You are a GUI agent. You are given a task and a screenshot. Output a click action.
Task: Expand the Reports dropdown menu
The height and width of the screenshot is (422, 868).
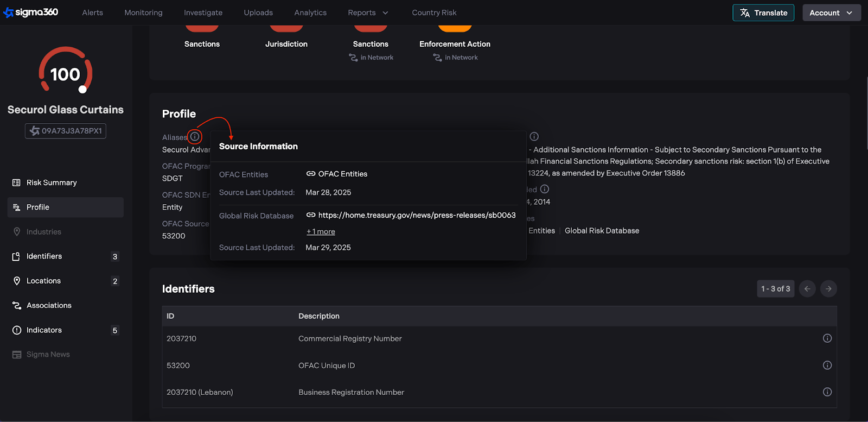(x=368, y=12)
